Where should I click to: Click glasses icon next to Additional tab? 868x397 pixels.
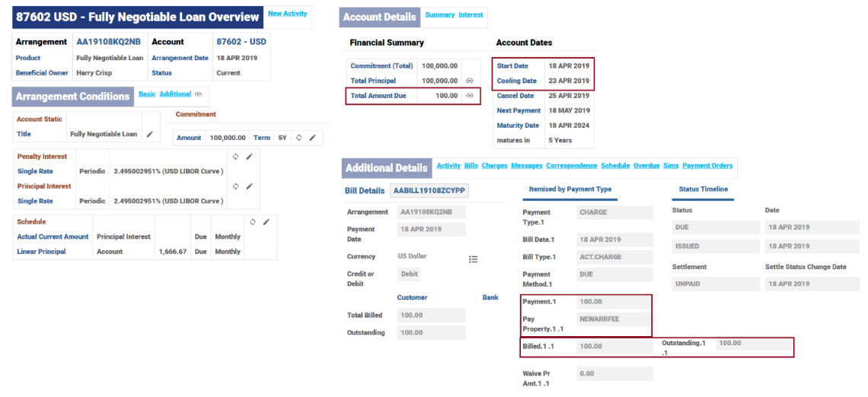tap(199, 94)
